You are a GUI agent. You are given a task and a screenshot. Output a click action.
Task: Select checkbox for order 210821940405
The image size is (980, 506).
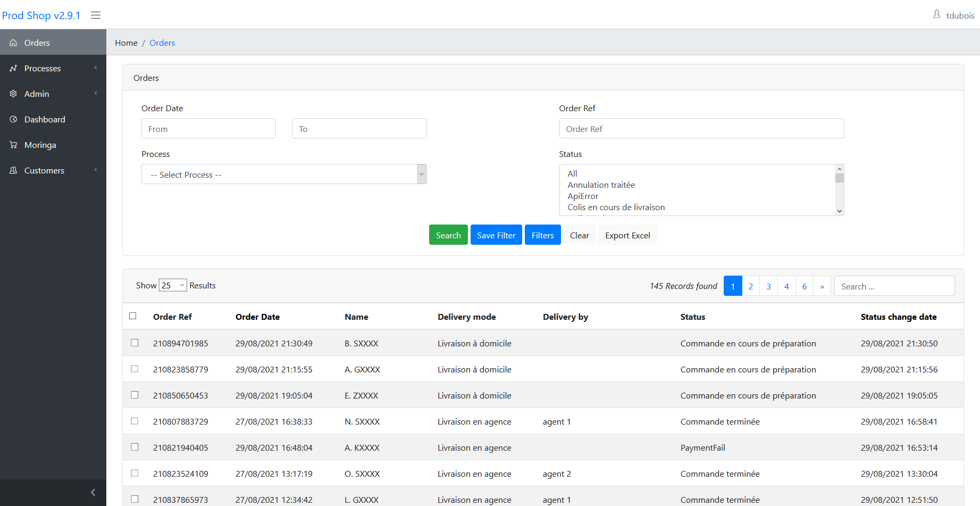click(135, 447)
